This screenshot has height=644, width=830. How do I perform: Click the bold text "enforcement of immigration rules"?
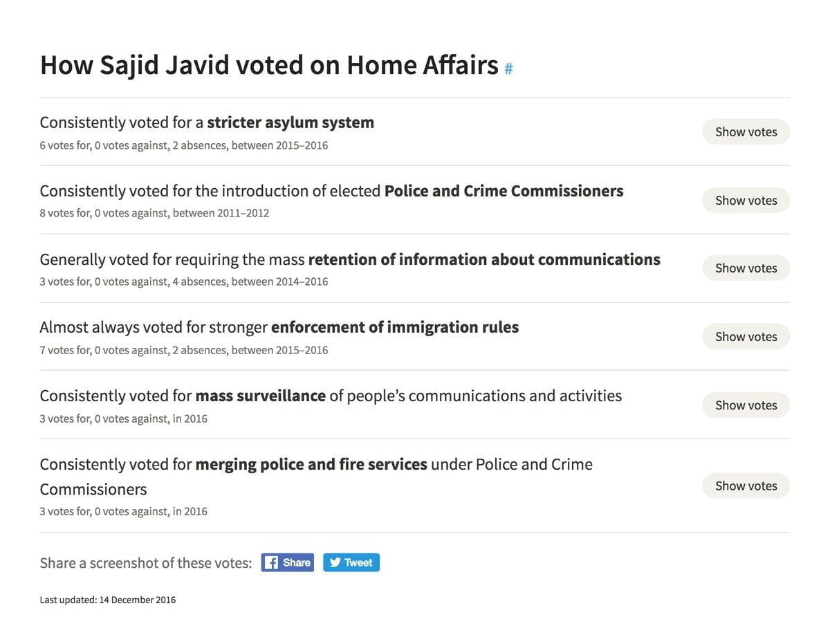394,326
